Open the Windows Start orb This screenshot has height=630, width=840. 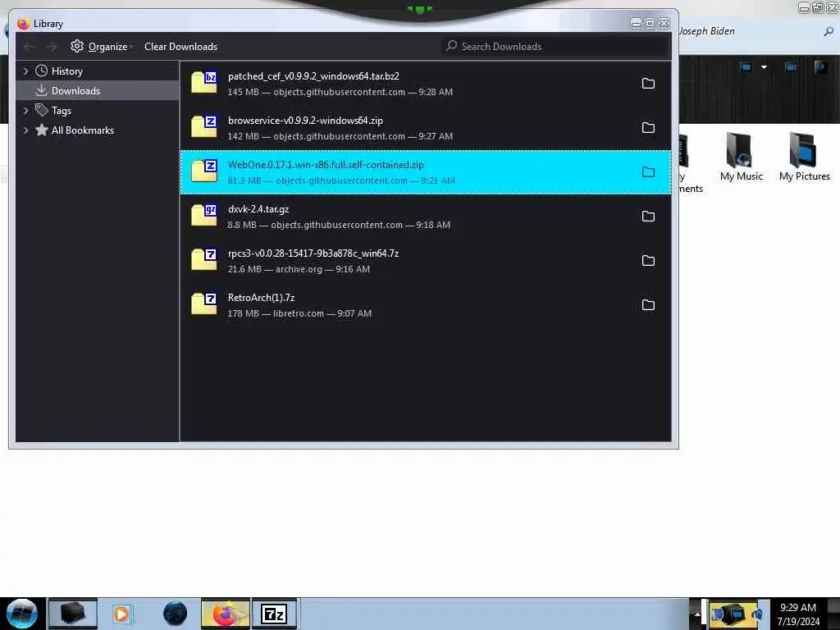(x=21, y=614)
